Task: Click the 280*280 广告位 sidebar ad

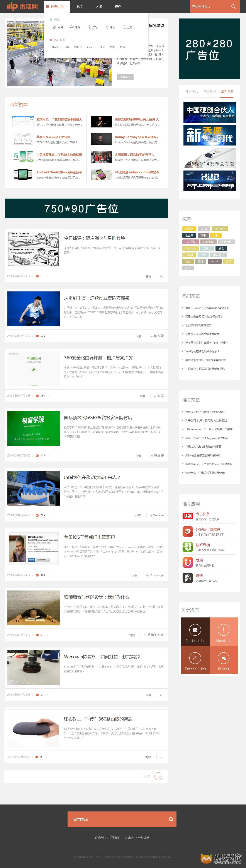Action: [x=210, y=49]
